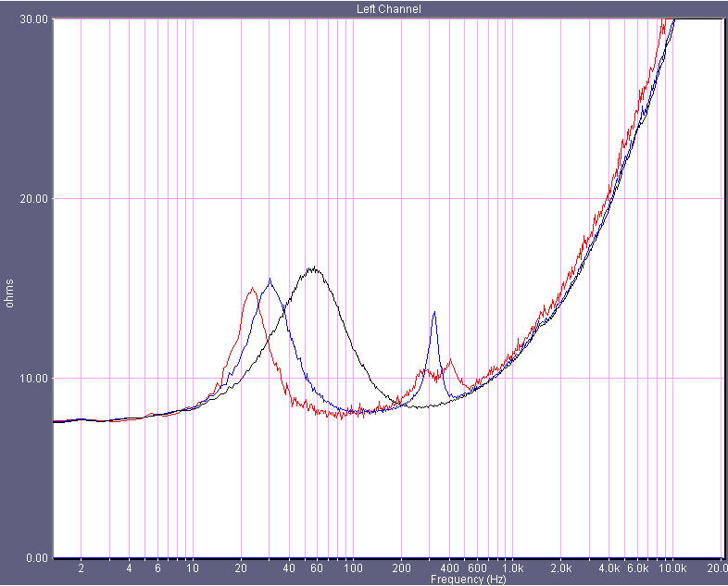Screen dimensions: 728x586
Task: Click the Left Channel title bar
Action: pos(388,8)
